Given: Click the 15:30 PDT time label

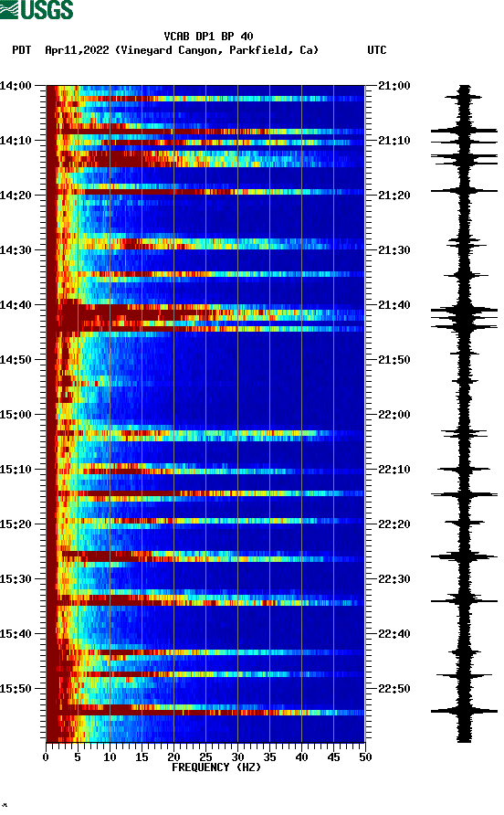Looking at the screenshot, I should (x=16, y=579).
